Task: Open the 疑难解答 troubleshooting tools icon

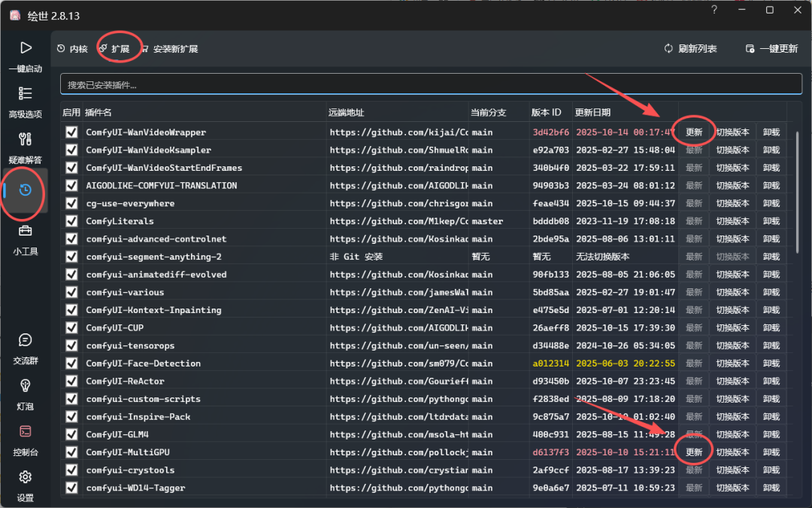Action: pyautogui.click(x=26, y=139)
